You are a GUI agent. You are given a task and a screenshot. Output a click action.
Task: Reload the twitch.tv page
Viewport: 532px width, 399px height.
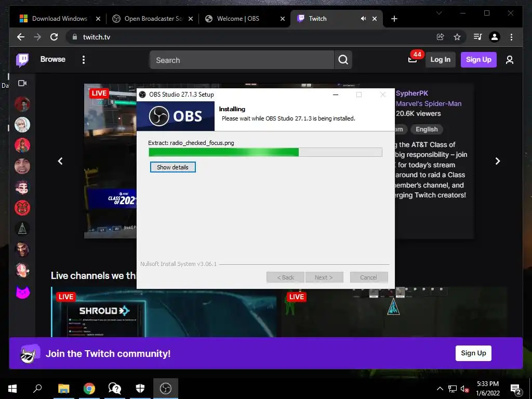[x=54, y=37]
